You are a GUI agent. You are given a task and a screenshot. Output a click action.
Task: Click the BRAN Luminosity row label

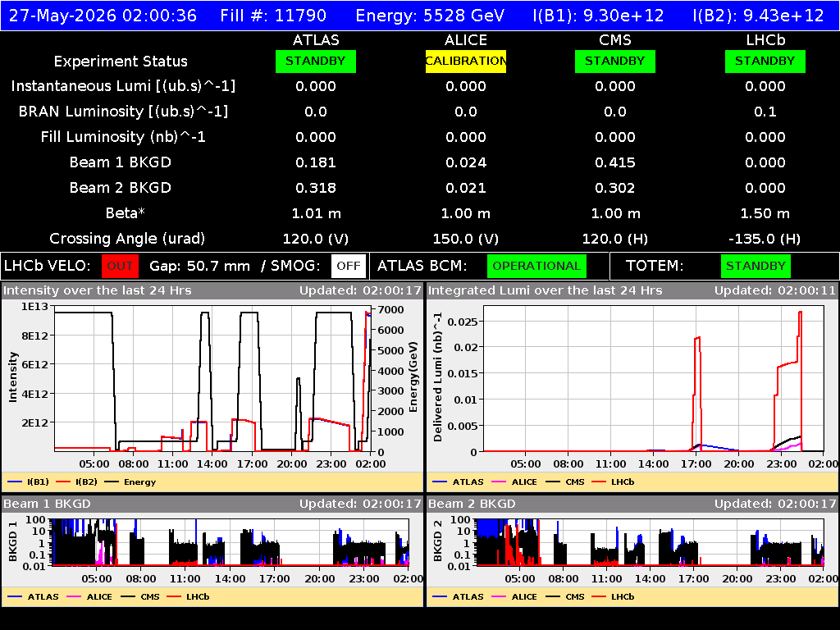(x=123, y=112)
